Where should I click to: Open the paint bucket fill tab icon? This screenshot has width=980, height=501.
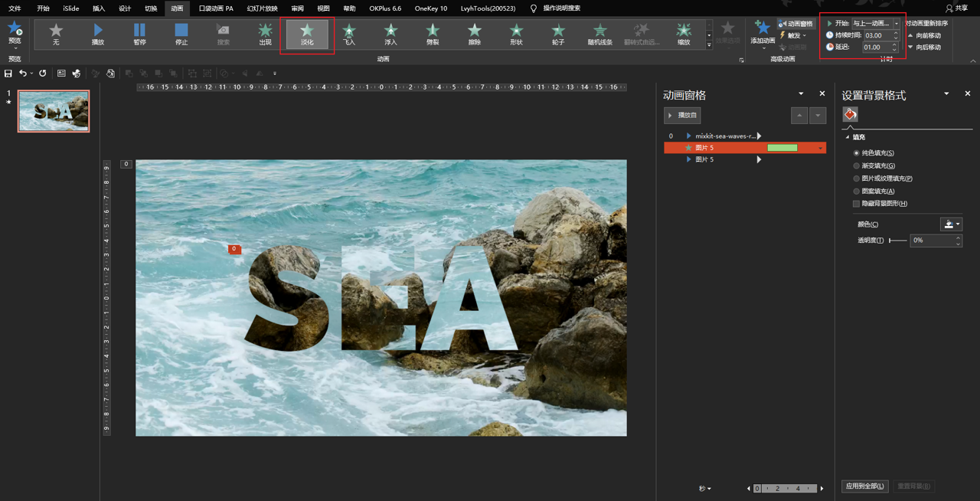(850, 114)
